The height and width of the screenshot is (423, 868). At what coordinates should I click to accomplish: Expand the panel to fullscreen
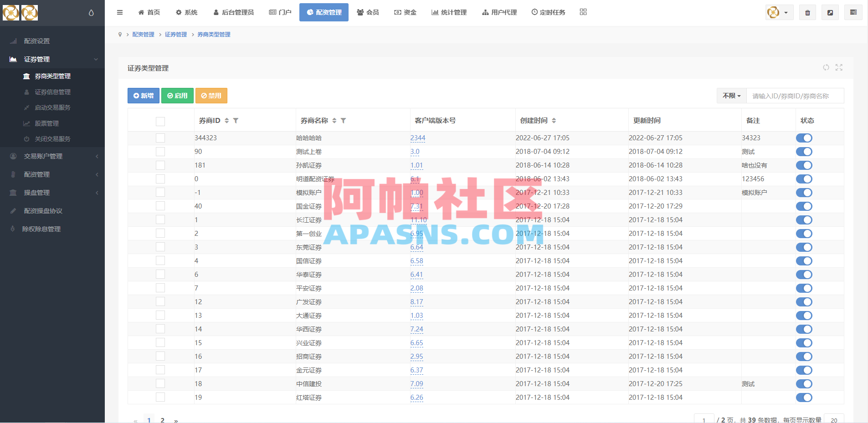point(840,67)
